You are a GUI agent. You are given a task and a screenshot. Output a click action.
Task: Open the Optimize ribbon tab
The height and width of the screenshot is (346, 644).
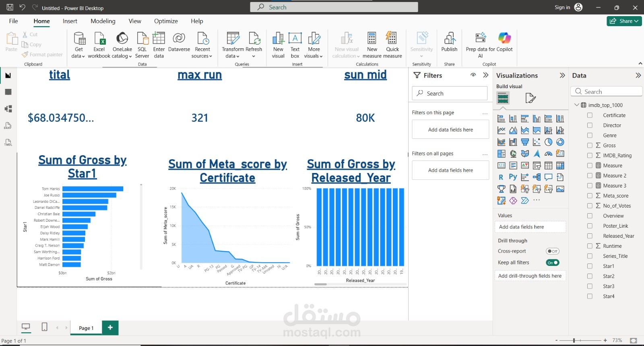166,21
